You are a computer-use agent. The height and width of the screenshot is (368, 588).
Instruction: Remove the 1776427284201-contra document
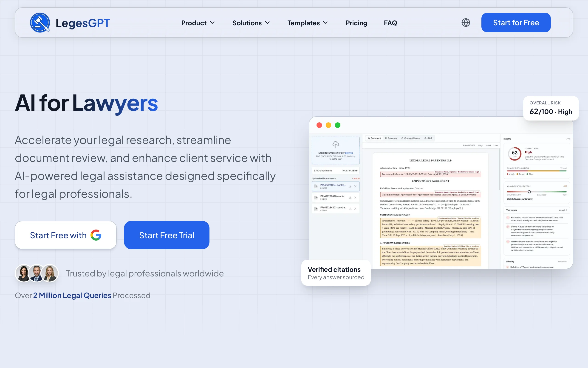pyautogui.click(x=355, y=209)
